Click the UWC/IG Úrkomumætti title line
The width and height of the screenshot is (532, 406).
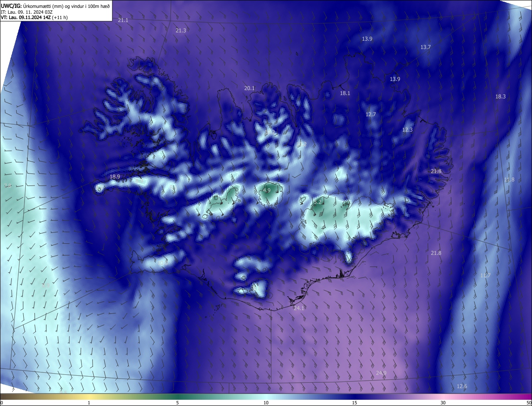(x=55, y=6)
